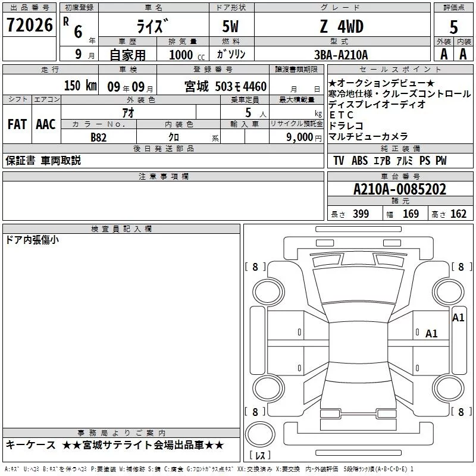This screenshot has width=476, height=476.
Task: Click the spare tire label [レス]
Action: click(260, 455)
